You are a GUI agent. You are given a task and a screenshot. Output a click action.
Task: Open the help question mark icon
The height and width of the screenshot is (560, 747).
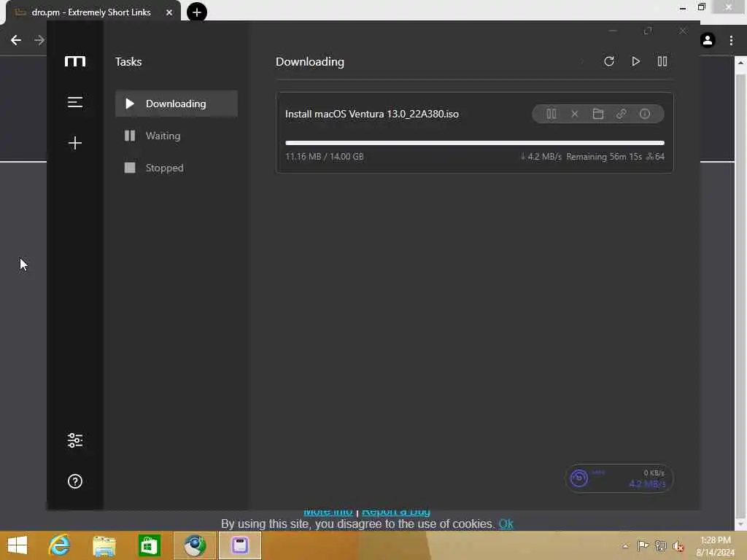point(75,481)
